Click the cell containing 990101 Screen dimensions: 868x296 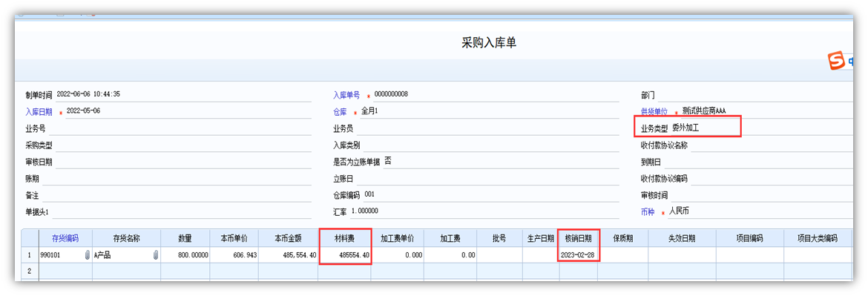point(65,255)
